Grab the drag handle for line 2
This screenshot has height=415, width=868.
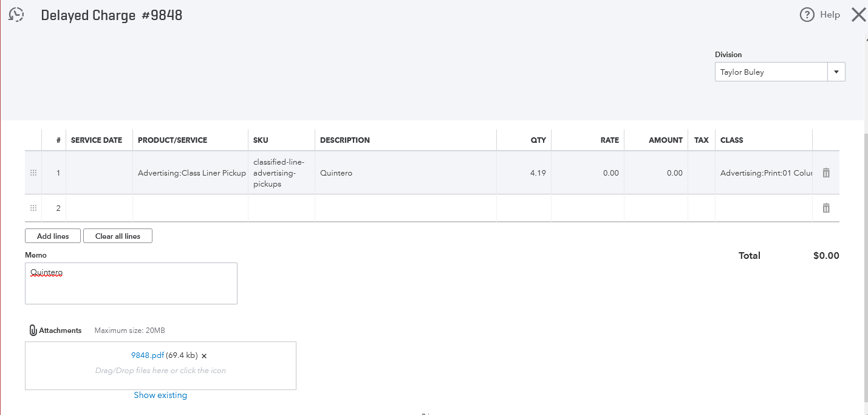click(x=33, y=208)
